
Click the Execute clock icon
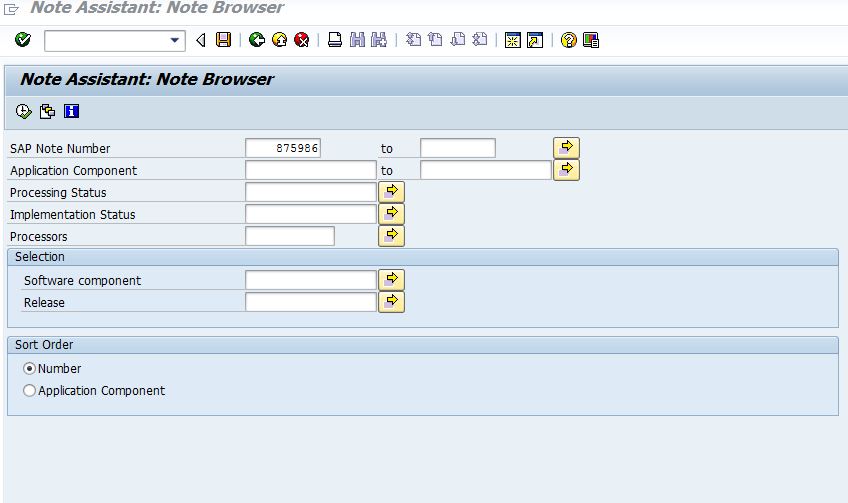(x=23, y=111)
